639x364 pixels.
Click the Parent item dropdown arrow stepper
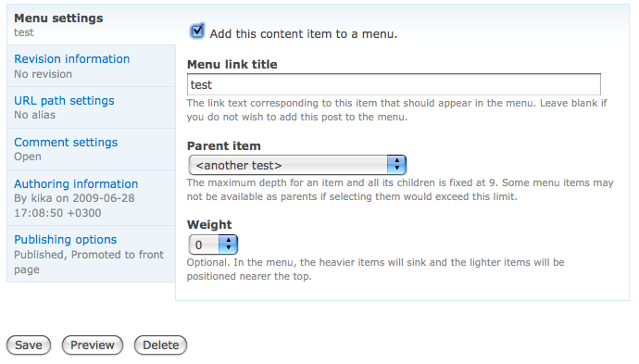(396, 165)
